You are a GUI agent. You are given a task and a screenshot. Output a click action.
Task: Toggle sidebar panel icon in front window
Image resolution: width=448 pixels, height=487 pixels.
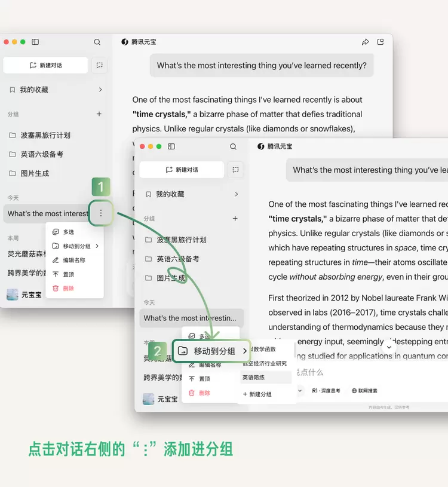tap(171, 146)
